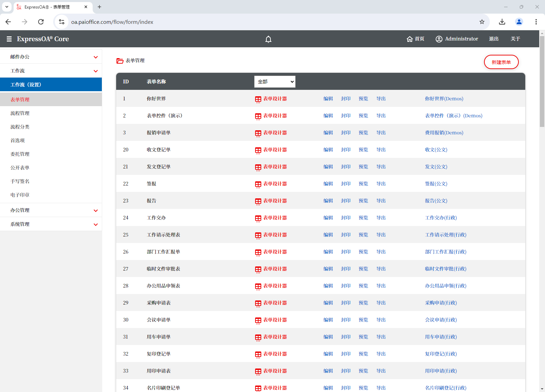Image resolution: width=545 pixels, height=392 pixels.
Task: Open form designer icon for 报告
Action: pyautogui.click(x=258, y=201)
